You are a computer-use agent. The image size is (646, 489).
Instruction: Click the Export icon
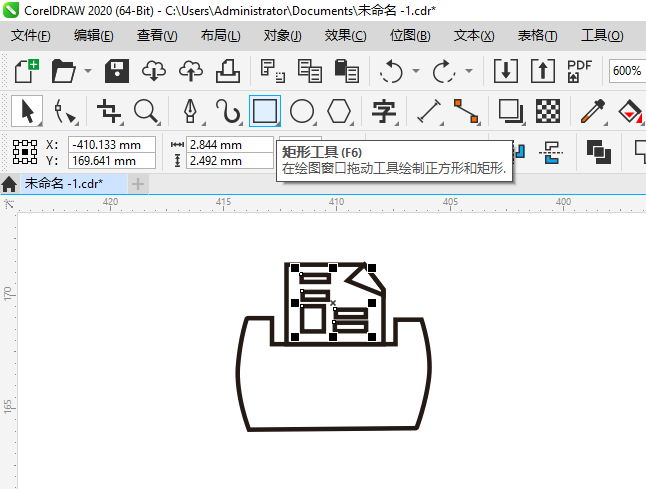coord(543,71)
